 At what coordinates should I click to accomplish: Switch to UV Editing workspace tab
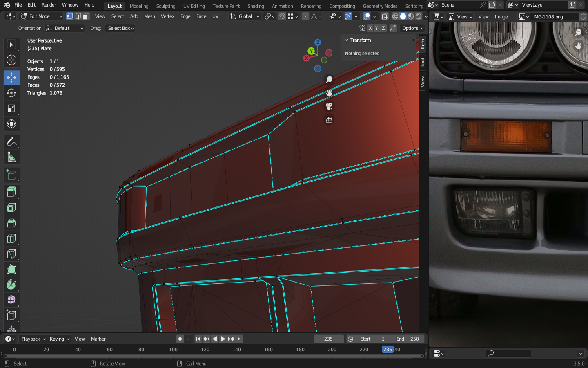pyautogui.click(x=194, y=6)
